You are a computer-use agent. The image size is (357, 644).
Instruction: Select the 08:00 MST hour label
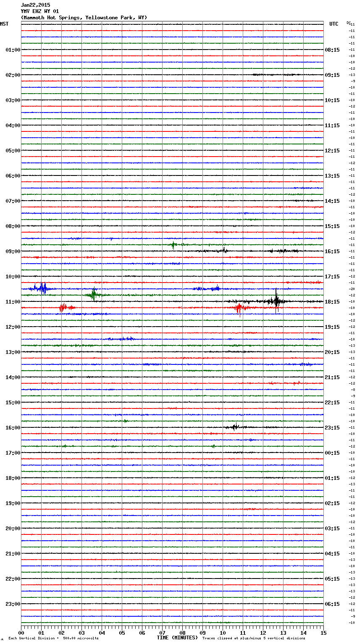13,226
